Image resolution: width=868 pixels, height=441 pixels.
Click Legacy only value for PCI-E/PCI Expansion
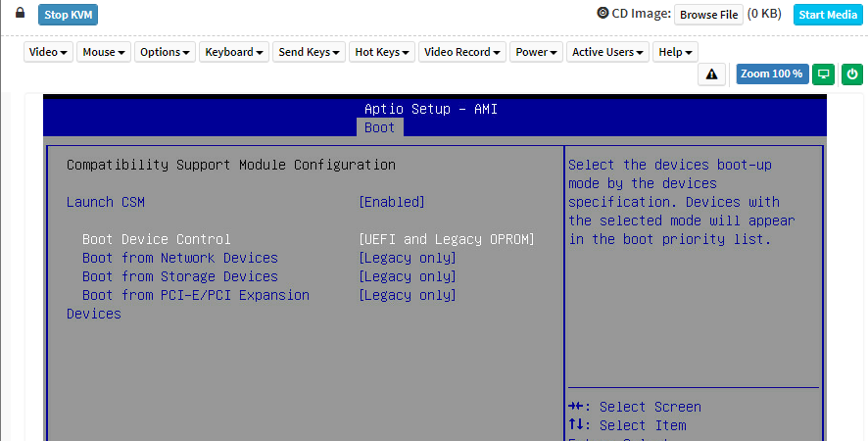click(x=408, y=295)
